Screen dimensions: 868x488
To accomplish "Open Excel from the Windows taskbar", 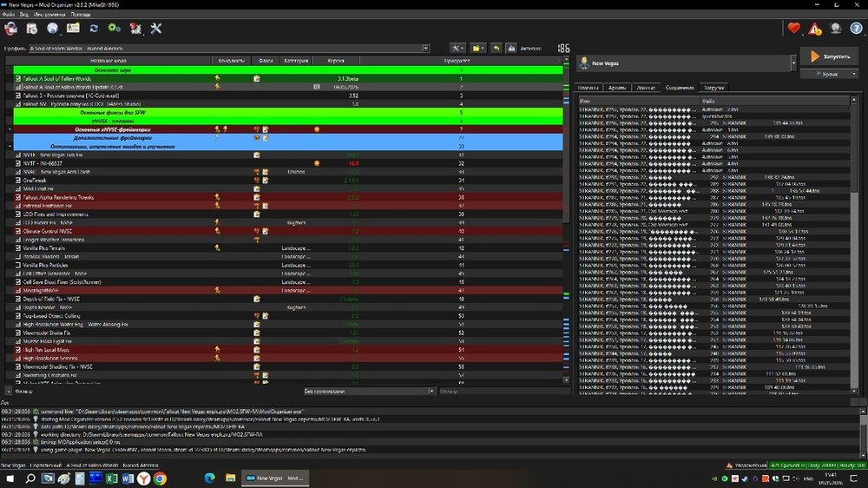I will pyautogui.click(x=111, y=478).
